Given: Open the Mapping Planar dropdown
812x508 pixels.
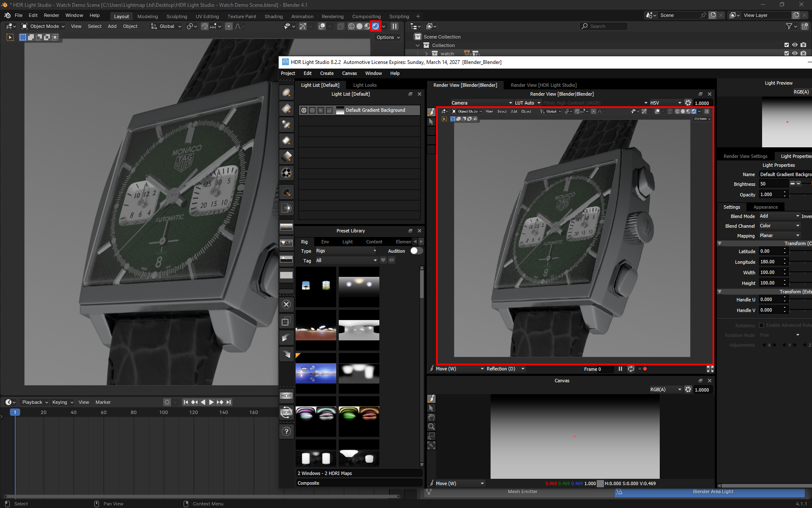Looking at the screenshot, I should (x=779, y=235).
